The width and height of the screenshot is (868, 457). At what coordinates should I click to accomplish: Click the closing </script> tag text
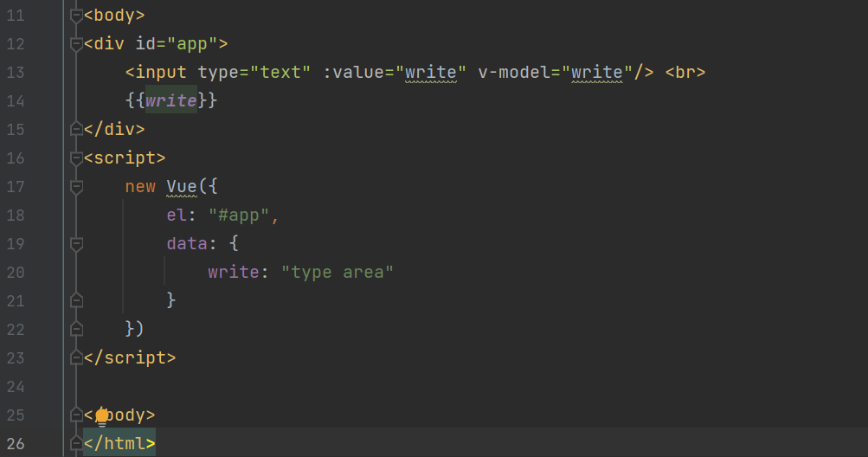(130, 357)
